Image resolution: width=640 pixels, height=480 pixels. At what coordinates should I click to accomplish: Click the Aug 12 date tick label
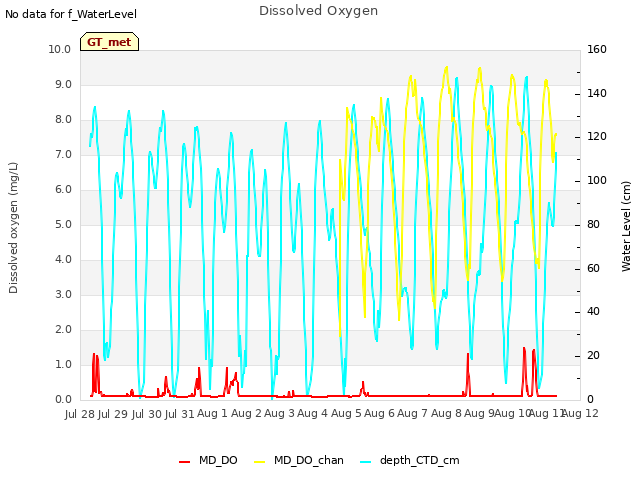(580, 413)
